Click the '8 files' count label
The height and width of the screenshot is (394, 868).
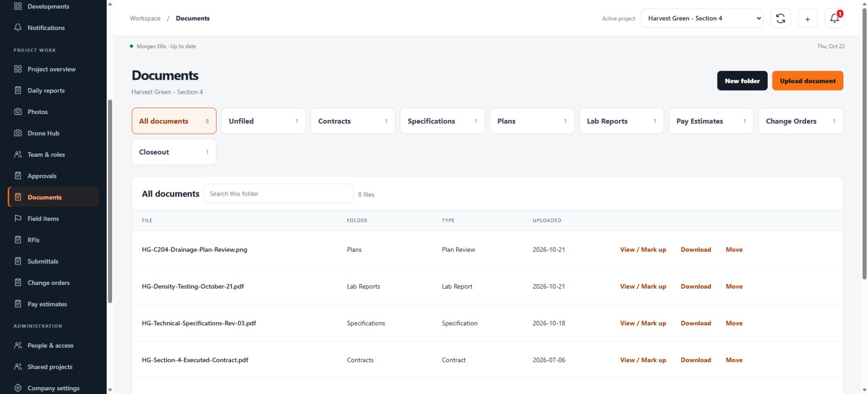pyautogui.click(x=366, y=195)
